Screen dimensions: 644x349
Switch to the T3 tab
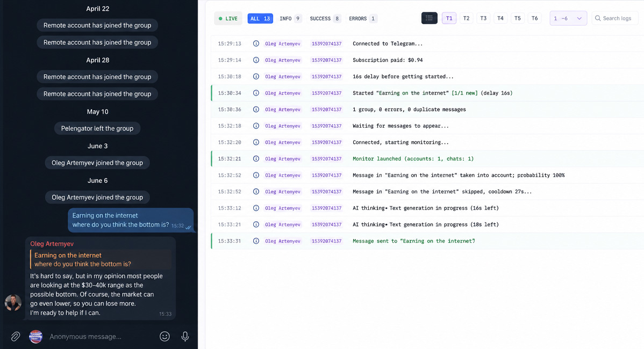[483, 18]
